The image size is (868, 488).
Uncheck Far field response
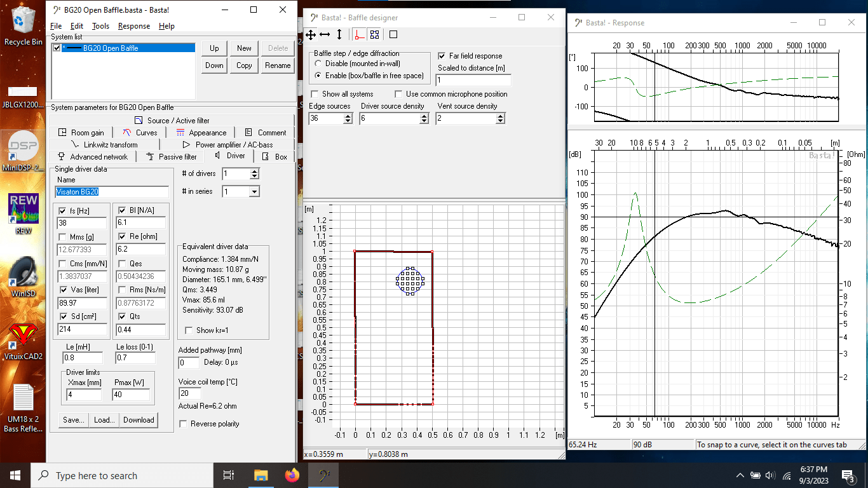[x=442, y=56]
